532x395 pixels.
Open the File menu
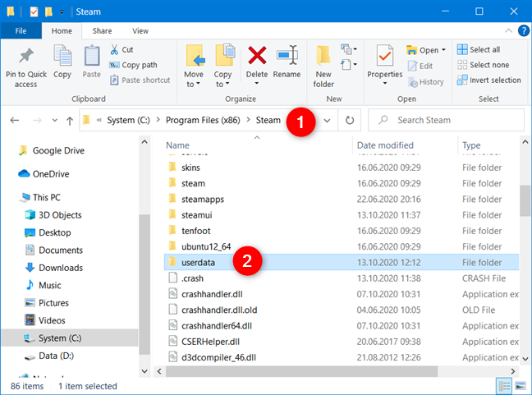tap(21, 30)
